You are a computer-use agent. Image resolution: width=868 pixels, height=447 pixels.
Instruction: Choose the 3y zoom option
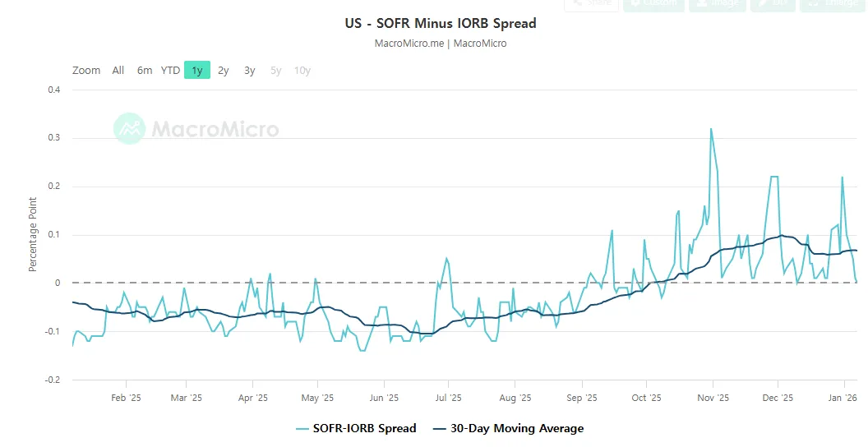[x=249, y=71]
